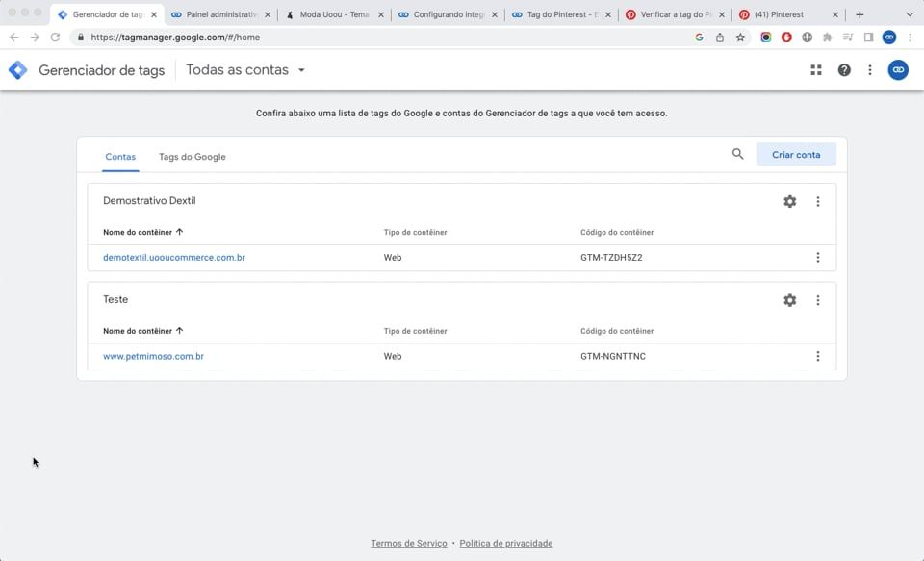Click the Criar conta button
Screen dimensions: 924x561
tap(796, 154)
